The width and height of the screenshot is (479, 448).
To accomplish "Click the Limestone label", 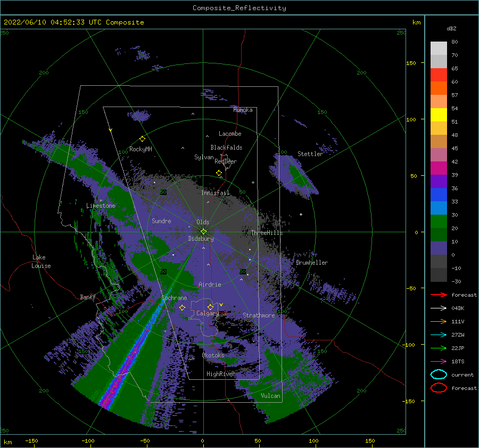I will point(101,206).
